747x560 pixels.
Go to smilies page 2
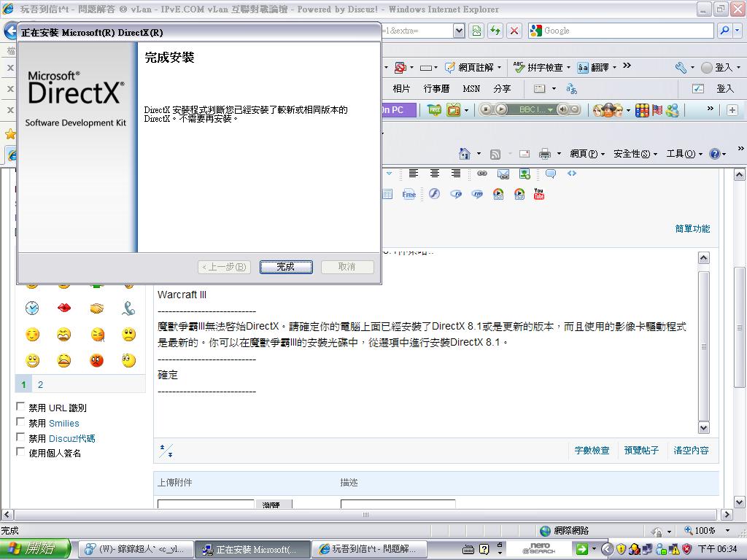coord(41,384)
